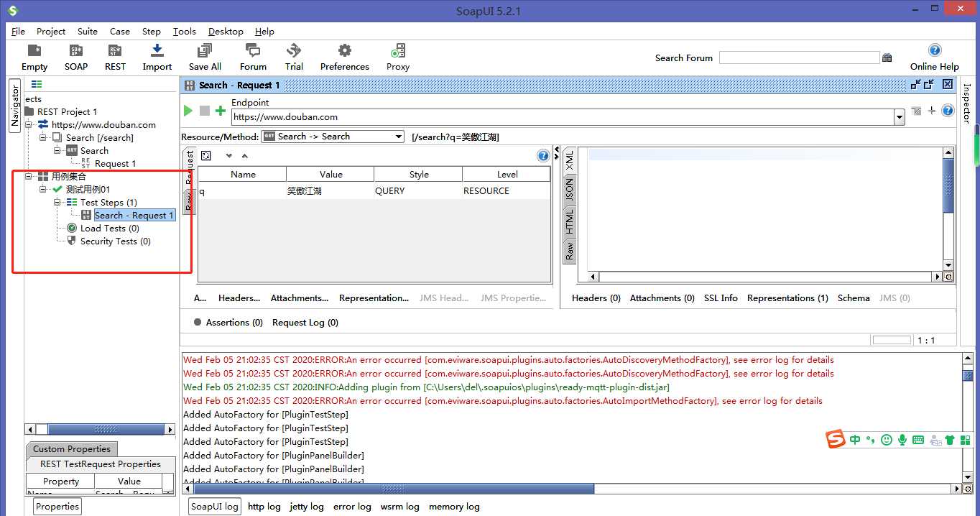980x516 pixels.
Task: Open the Project menu
Action: [x=51, y=31]
